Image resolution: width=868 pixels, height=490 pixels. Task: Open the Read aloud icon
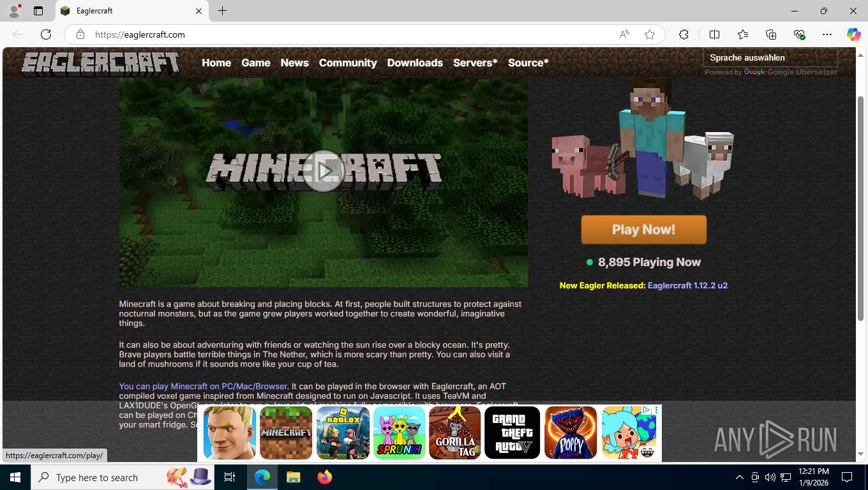click(x=624, y=34)
